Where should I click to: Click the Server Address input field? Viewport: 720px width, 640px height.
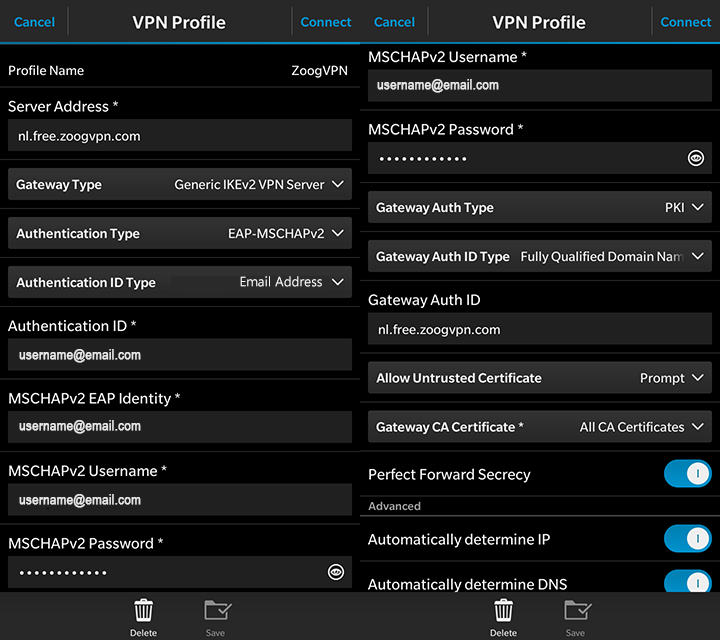pos(180,136)
